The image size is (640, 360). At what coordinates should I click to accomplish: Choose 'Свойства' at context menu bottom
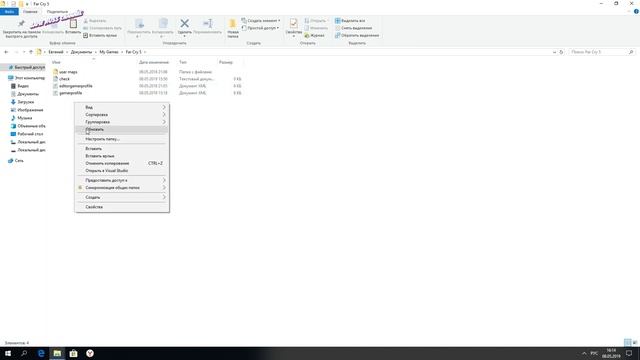pos(122,207)
